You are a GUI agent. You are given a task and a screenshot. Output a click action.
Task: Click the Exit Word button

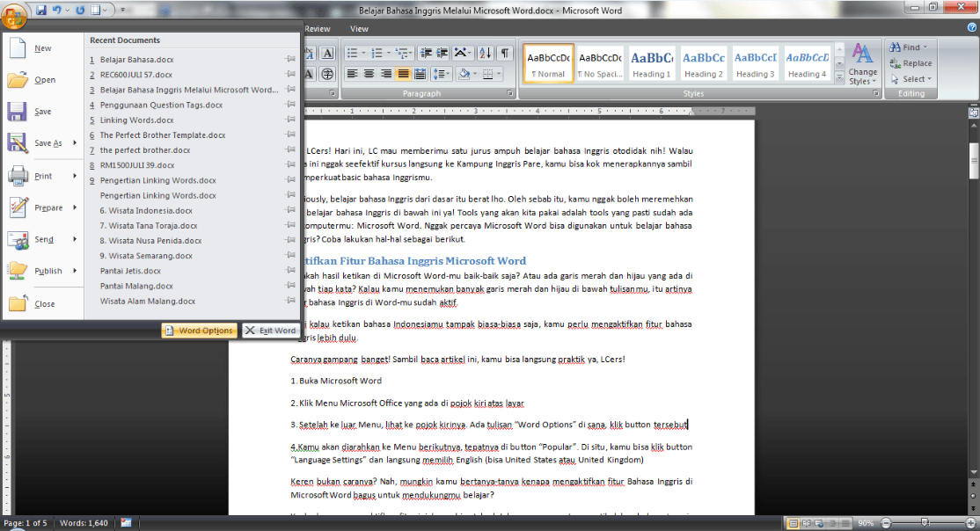coord(271,331)
